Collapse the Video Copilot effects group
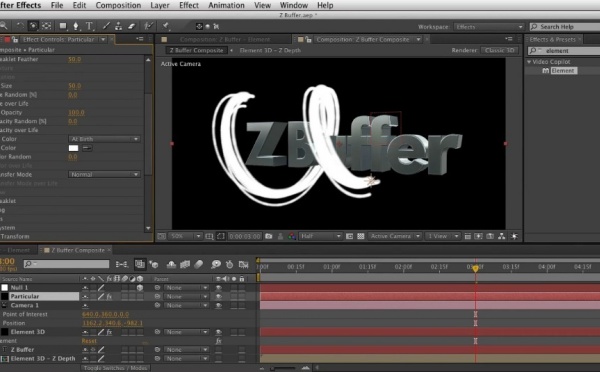This screenshot has height=372, width=600. click(530, 62)
